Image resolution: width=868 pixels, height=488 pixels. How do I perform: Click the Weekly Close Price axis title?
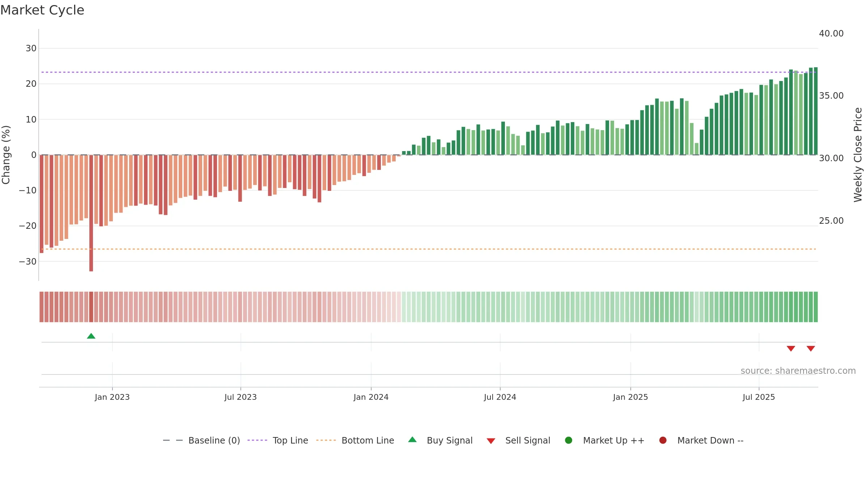858,155
